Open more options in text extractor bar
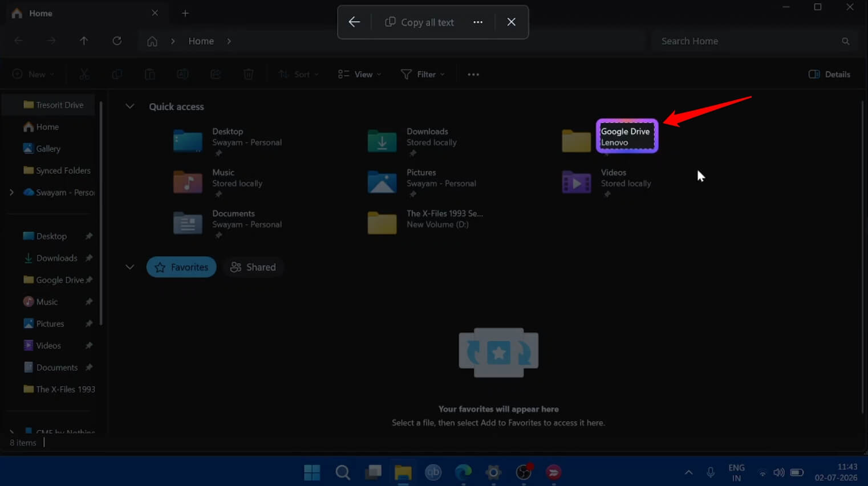Viewport: 868px width, 486px height. (x=478, y=22)
